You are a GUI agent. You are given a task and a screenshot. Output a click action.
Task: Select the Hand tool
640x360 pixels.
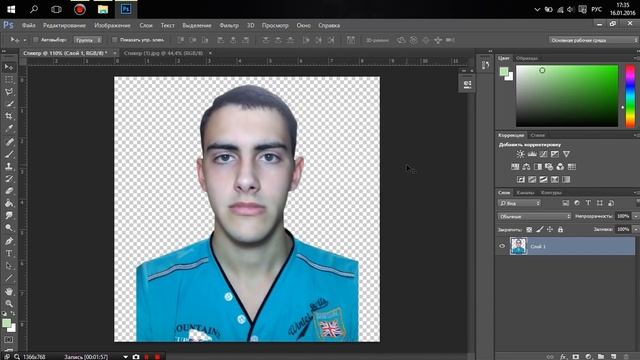(9, 291)
